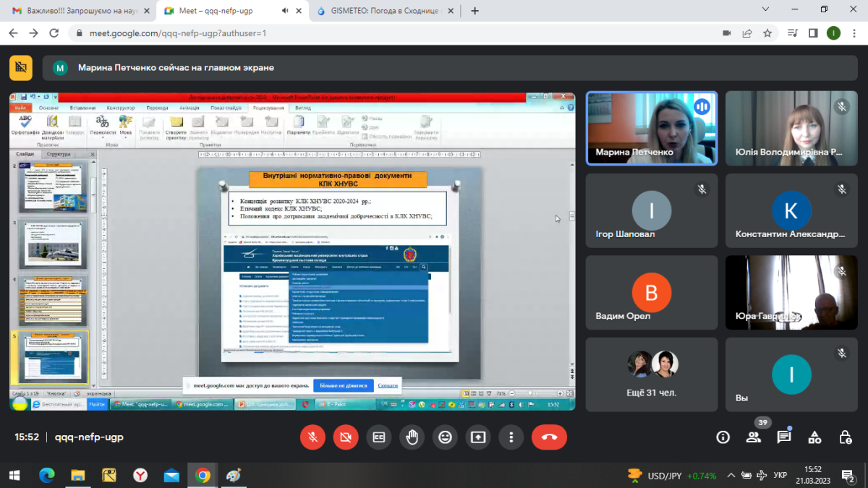Viewport: 868px width, 488px height.
Task: Click 'Більше не ділитися' stop sharing button
Action: pos(343,385)
